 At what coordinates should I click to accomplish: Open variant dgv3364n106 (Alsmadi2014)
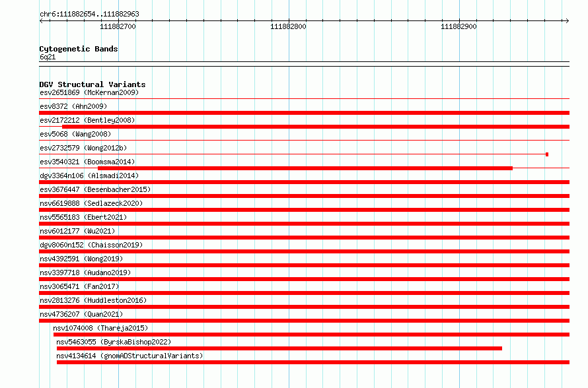click(x=89, y=176)
